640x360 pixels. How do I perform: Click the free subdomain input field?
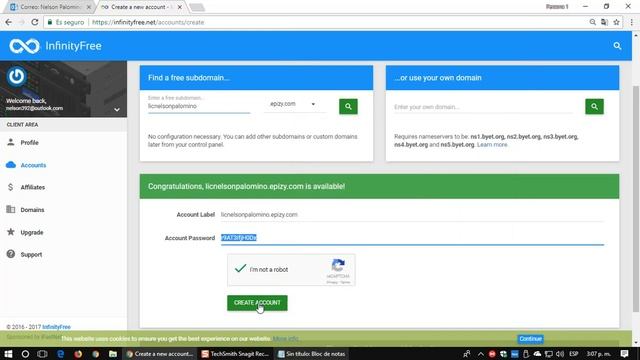pos(199,106)
